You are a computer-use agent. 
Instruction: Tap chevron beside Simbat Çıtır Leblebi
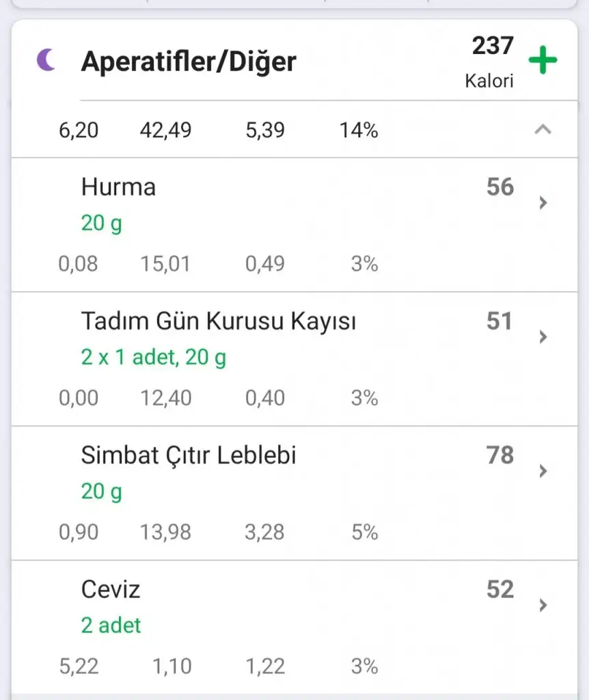pos(543,470)
